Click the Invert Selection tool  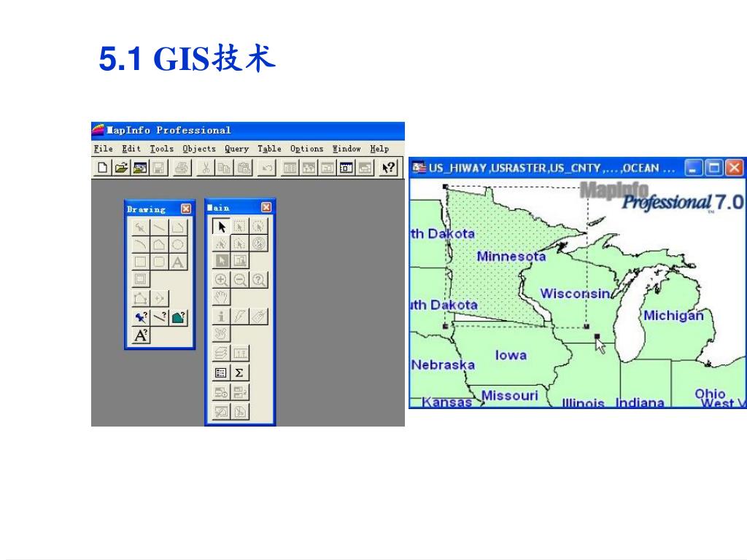click(x=221, y=260)
